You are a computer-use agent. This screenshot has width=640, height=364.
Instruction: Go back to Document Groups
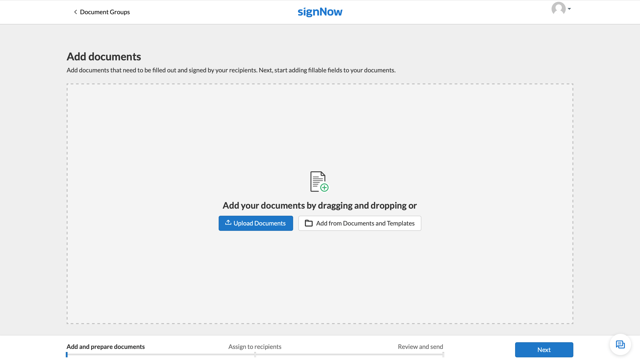tap(105, 12)
